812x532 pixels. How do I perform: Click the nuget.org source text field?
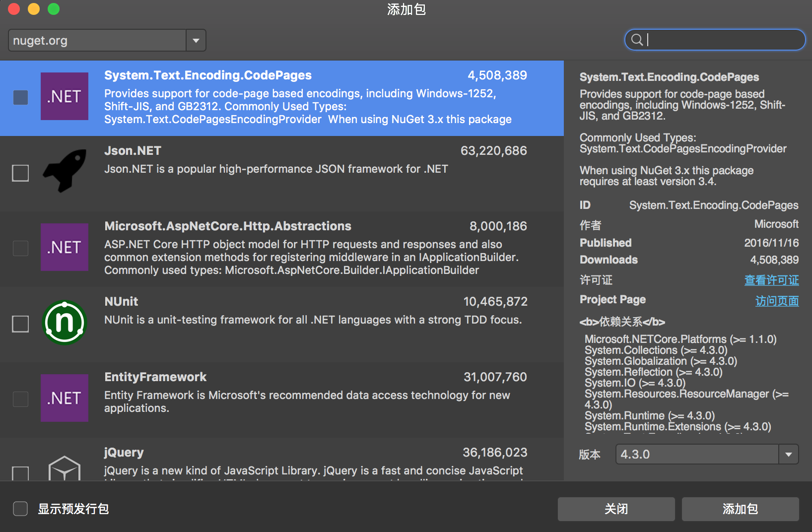[97, 40]
